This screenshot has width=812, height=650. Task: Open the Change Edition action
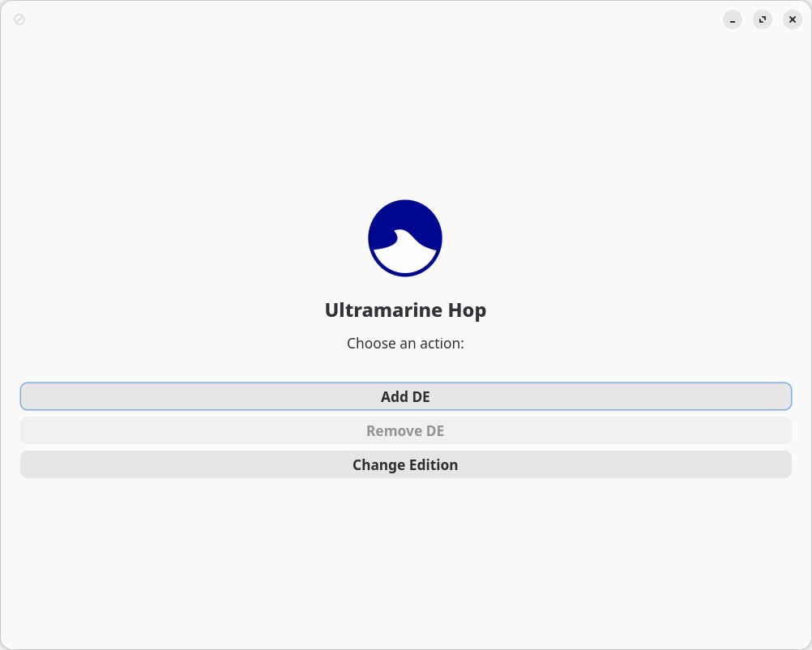tap(405, 464)
